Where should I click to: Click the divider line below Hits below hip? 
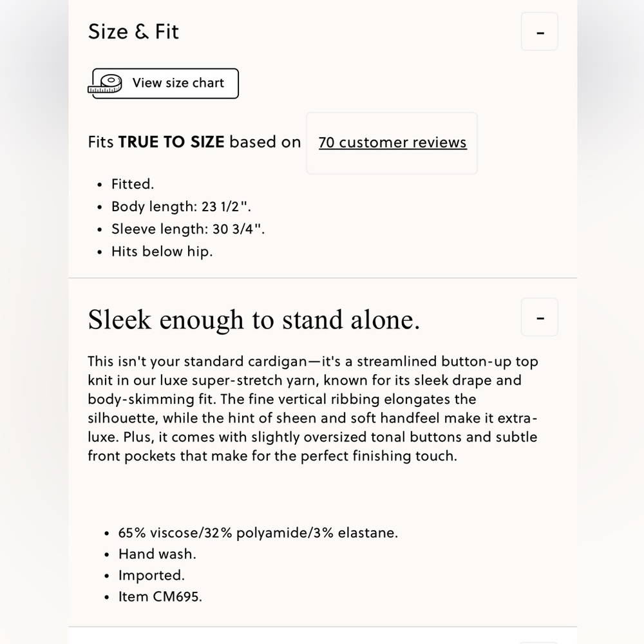click(323, 278)
